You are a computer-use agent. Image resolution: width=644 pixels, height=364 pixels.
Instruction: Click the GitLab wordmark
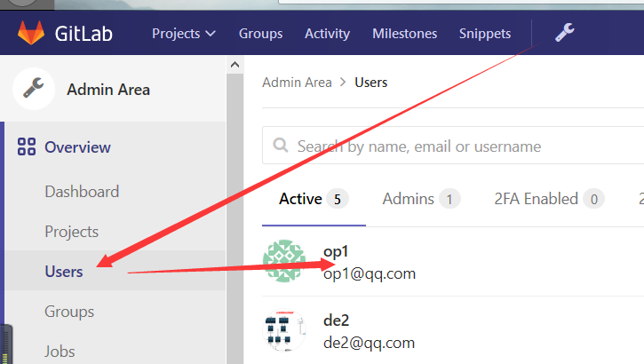click(x=83, y=33)
